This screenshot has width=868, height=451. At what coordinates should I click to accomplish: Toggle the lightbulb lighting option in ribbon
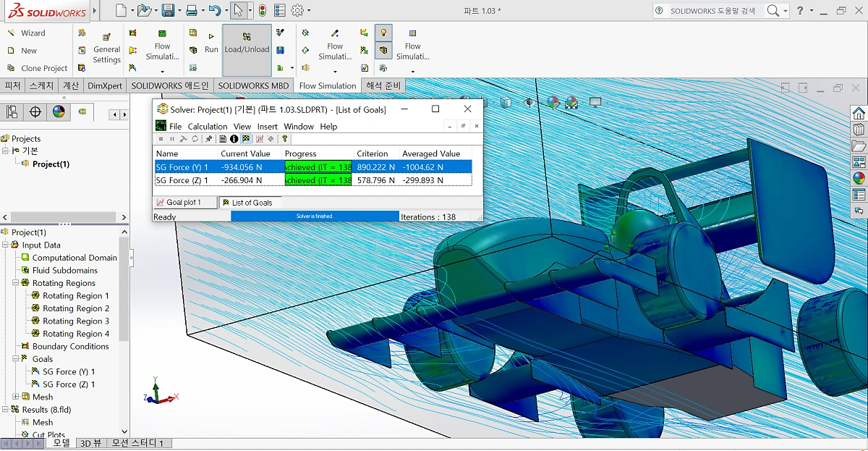click(x=383, y=33)
